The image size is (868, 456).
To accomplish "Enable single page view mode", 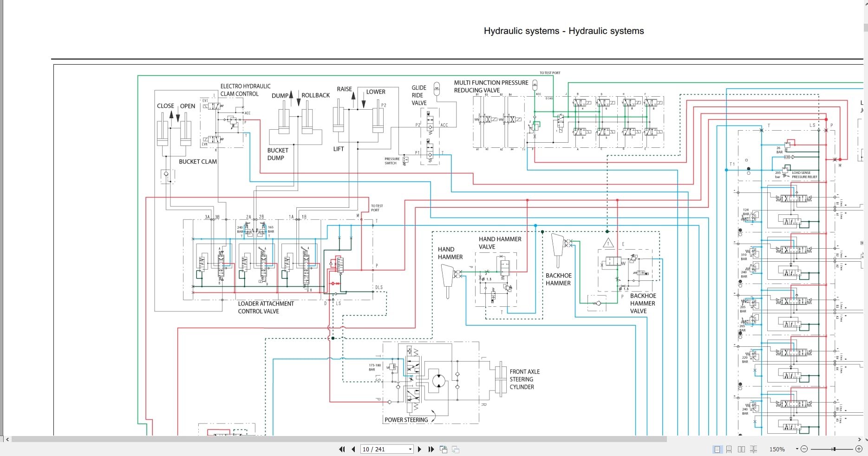I will [x=717, y=449].
